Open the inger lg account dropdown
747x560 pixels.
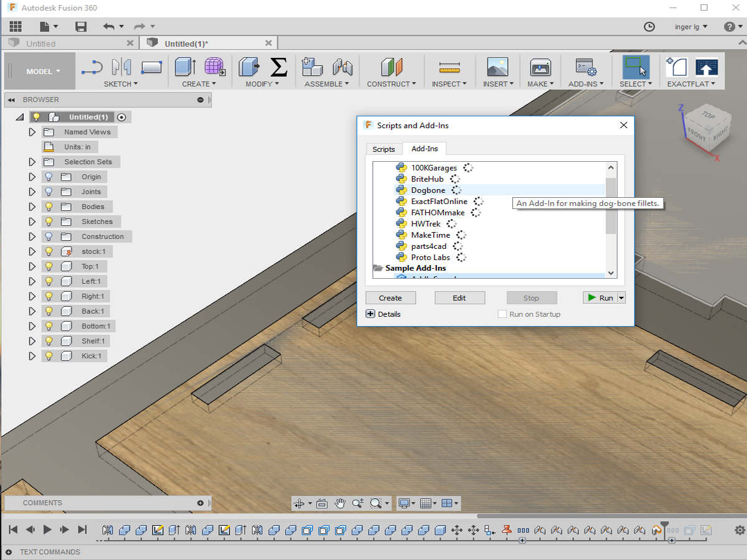(691, 27)
